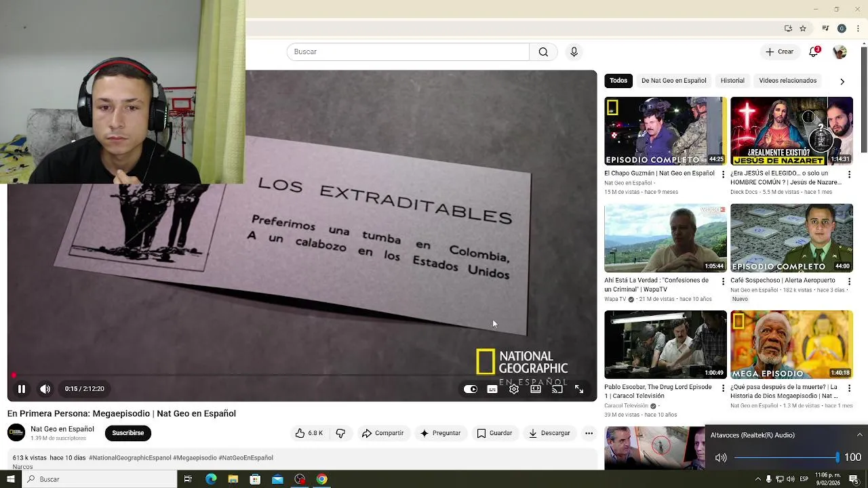Select the Historial filter chip
This screenshot has height=488, width=868.
coord(732,81)
